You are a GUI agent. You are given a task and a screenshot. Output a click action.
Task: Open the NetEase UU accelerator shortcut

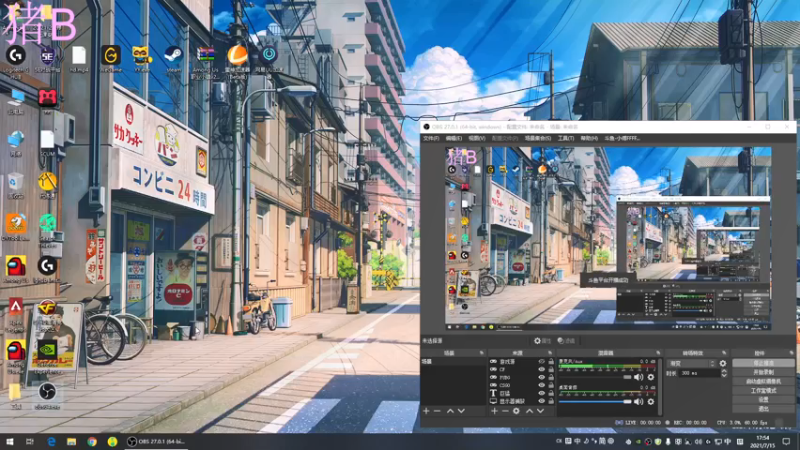(268, 54)
